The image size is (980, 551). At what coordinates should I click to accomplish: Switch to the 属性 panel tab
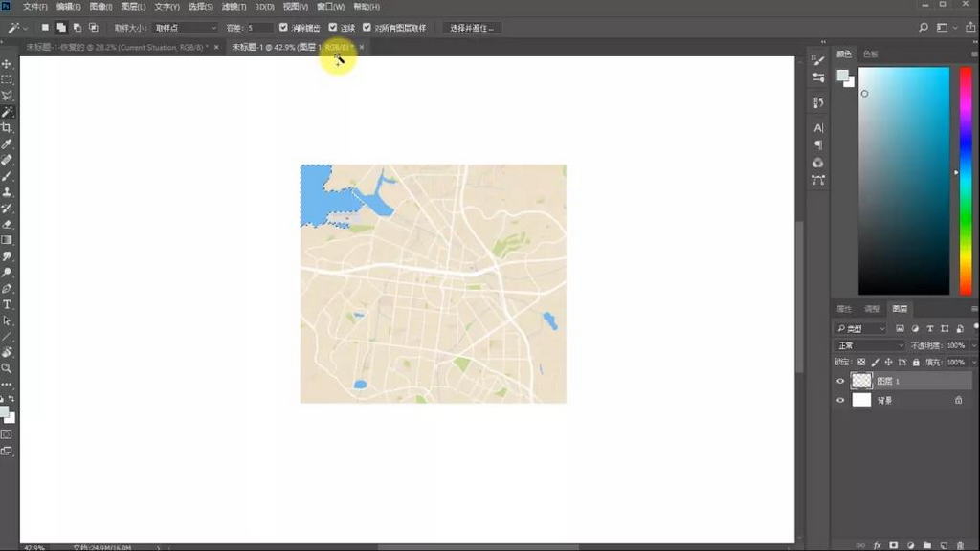click(x=844, y=309)
